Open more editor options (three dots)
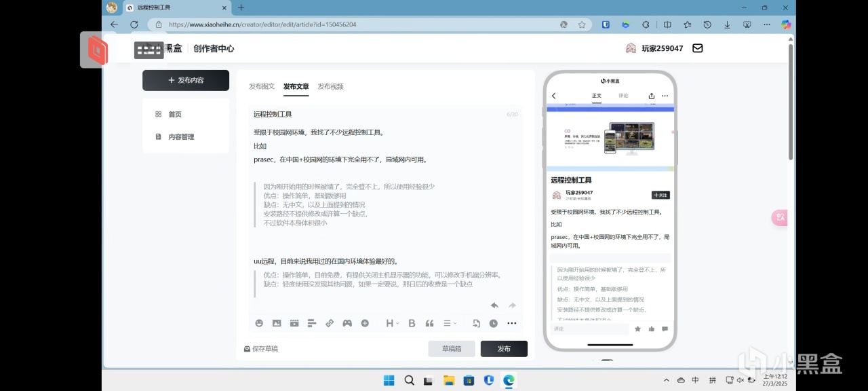This screenshot has width=868, height=391. 512,323
